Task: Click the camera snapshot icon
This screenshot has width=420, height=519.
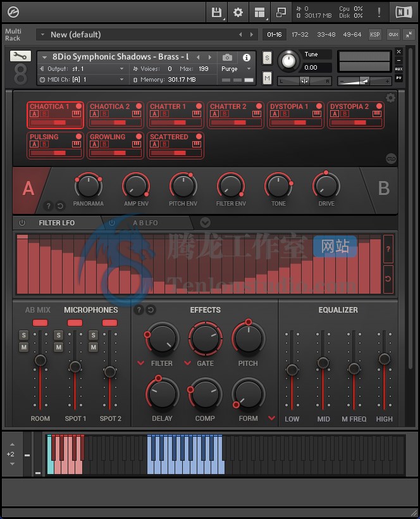Action: tap(227, 57)
